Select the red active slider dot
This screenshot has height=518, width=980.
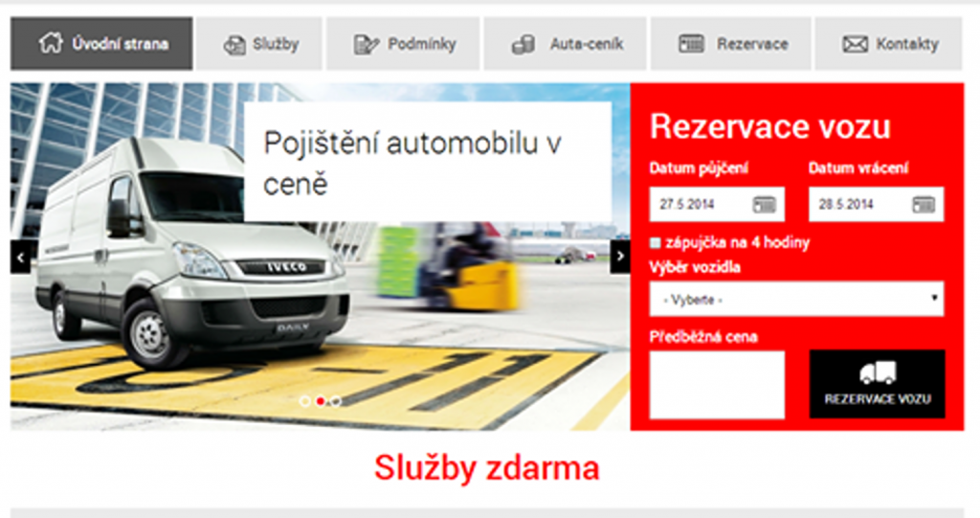(321, 401)
